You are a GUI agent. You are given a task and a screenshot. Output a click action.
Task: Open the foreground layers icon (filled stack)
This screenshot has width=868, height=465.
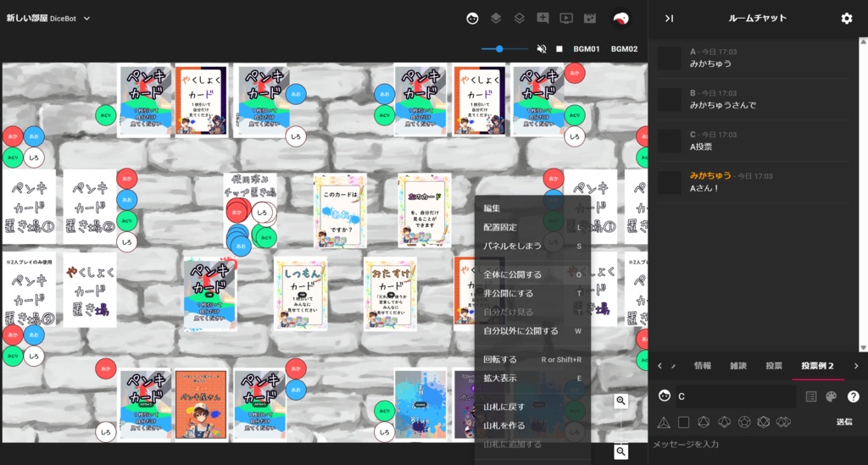click(x=496, y=19)
